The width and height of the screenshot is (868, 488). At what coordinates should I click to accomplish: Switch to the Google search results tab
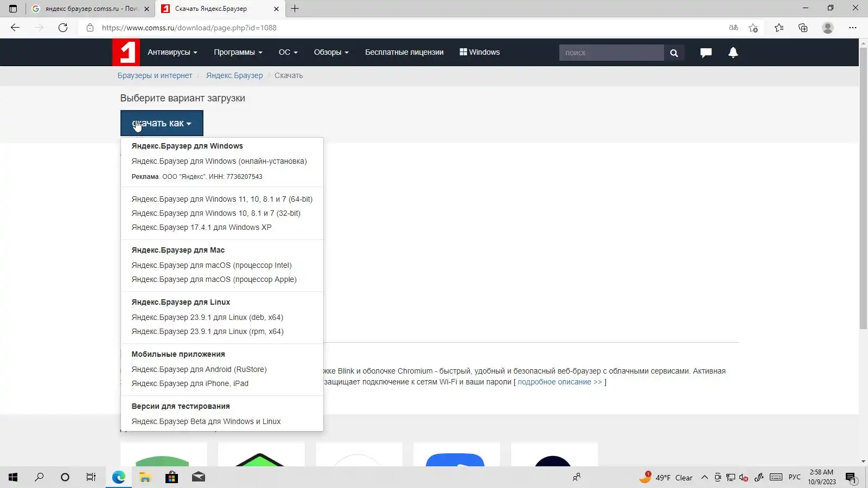tap(90, 9)
